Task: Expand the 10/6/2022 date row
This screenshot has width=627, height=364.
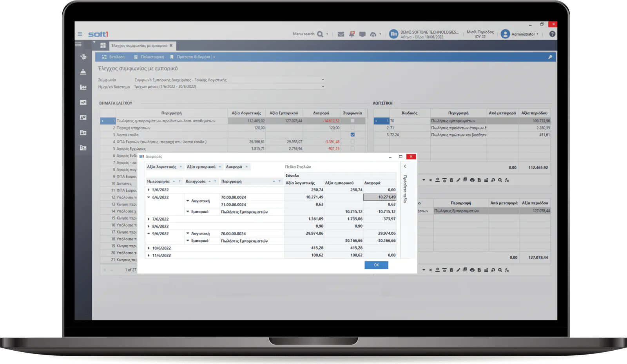Action: point(149,248)
